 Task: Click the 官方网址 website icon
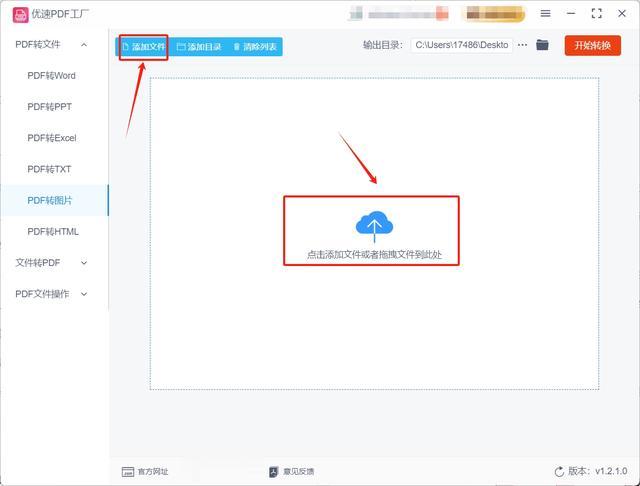pyautogui.click(x=128, y=472)
